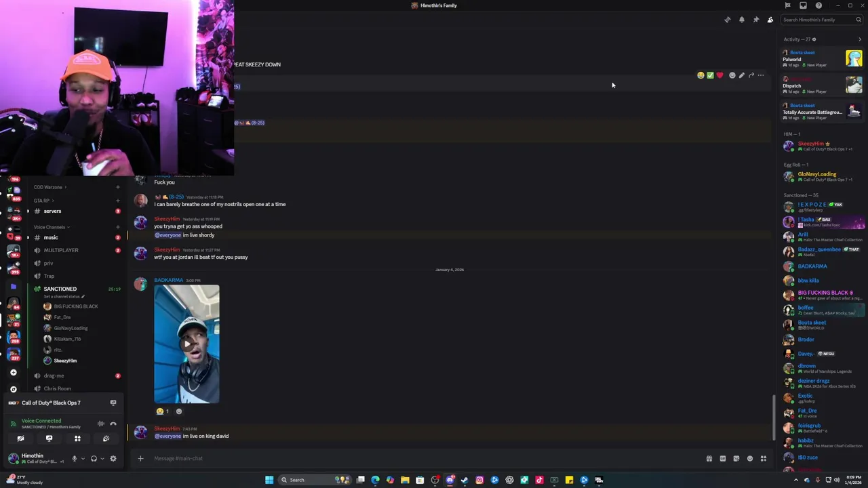Screen dimensions: 868x488
Task: React with the laughing-crying emoji on hovered message
Action: 701,75
